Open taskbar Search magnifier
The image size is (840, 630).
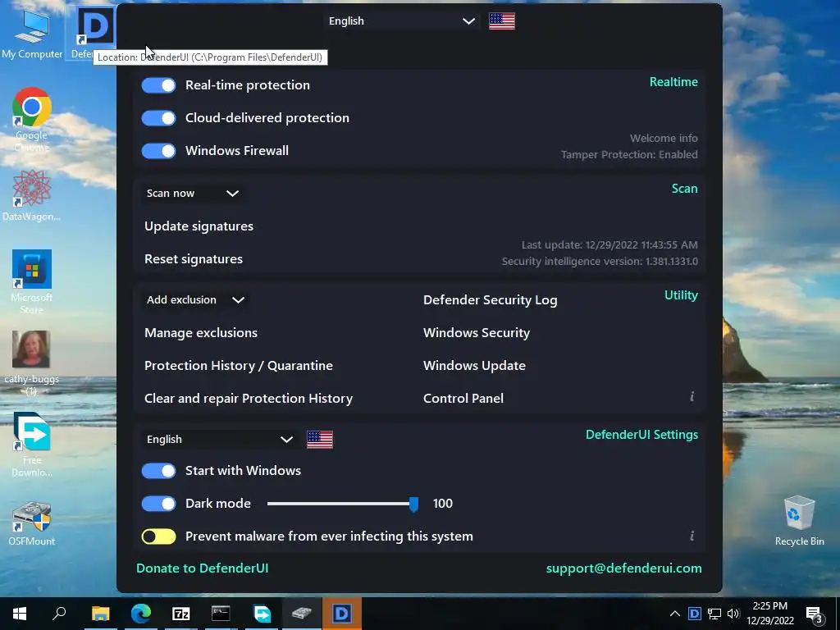(59, 614)
